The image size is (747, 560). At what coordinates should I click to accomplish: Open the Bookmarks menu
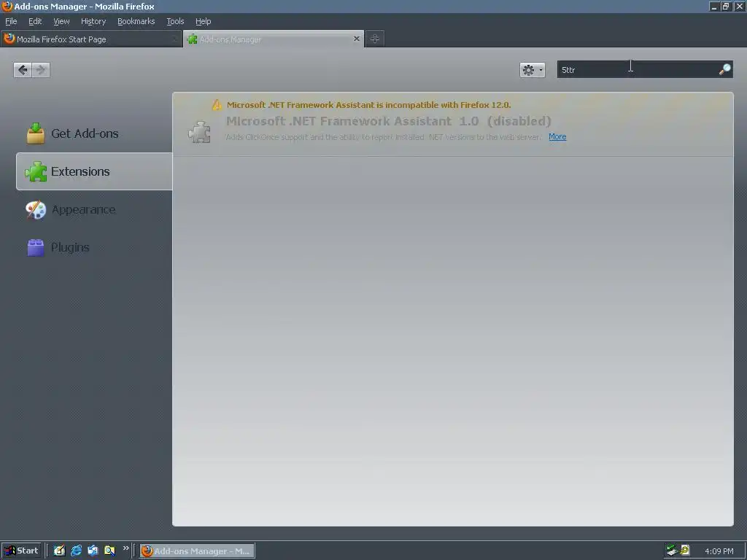click(x=136, y=21)
